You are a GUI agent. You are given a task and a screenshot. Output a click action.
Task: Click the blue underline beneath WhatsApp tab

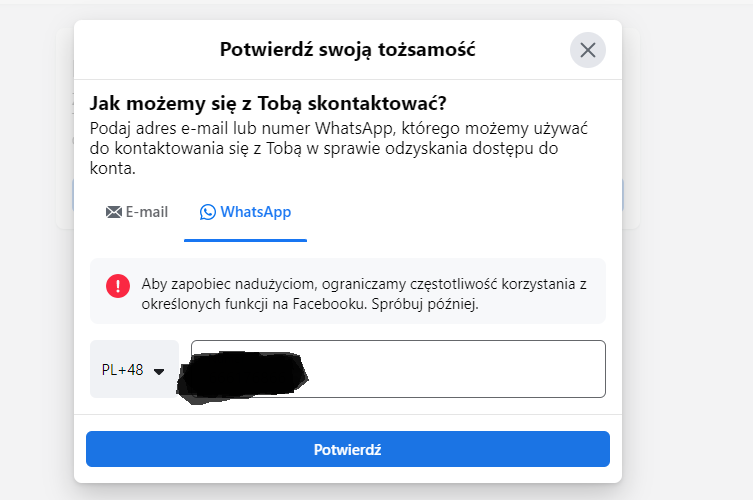point(246,241)
